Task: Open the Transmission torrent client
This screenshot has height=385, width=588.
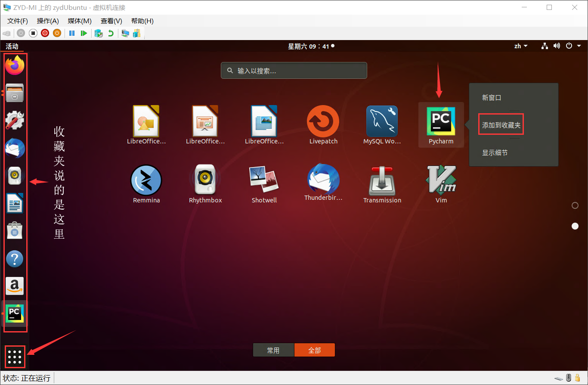Action: [382, 184]
